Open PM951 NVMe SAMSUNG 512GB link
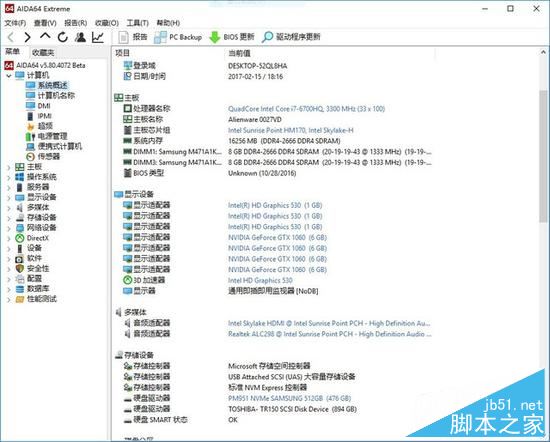 click(289, 399)
